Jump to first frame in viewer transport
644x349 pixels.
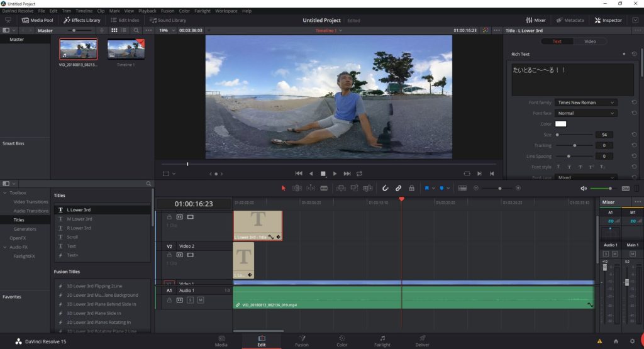pos(299,174)
